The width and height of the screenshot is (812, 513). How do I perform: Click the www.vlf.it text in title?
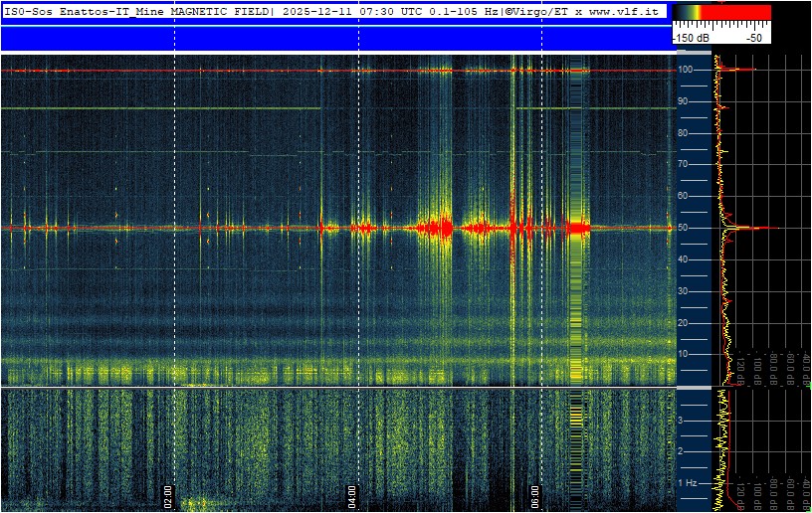(x=624, y=11)
